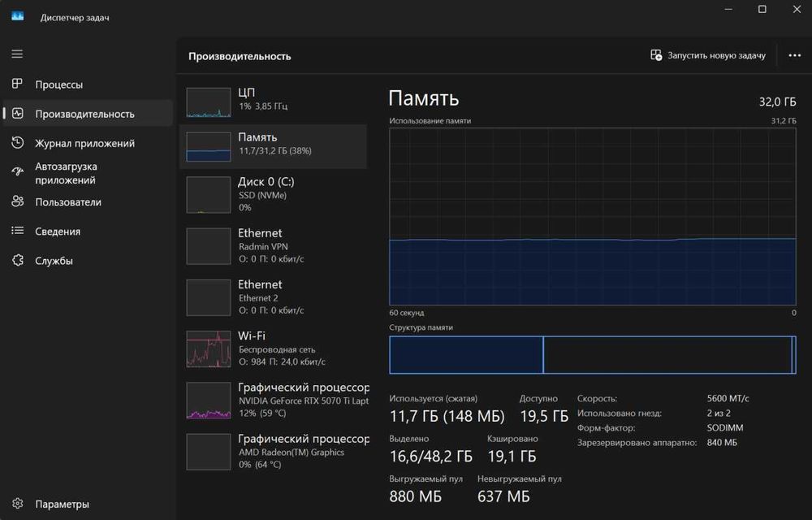The width and height of the screenshot is (812, 520).
Task: Click the Task Manager app icon
Action: click(x=18, y=16)
